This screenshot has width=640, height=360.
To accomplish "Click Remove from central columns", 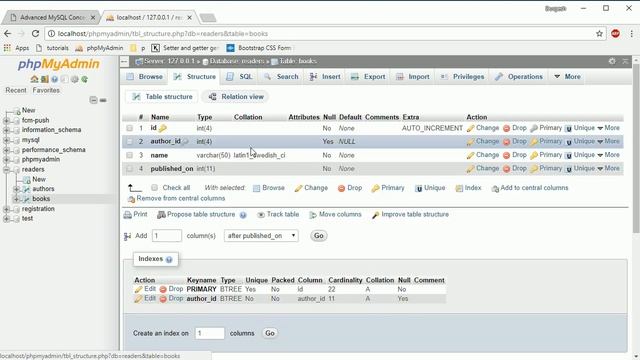I will click(176, 198).
